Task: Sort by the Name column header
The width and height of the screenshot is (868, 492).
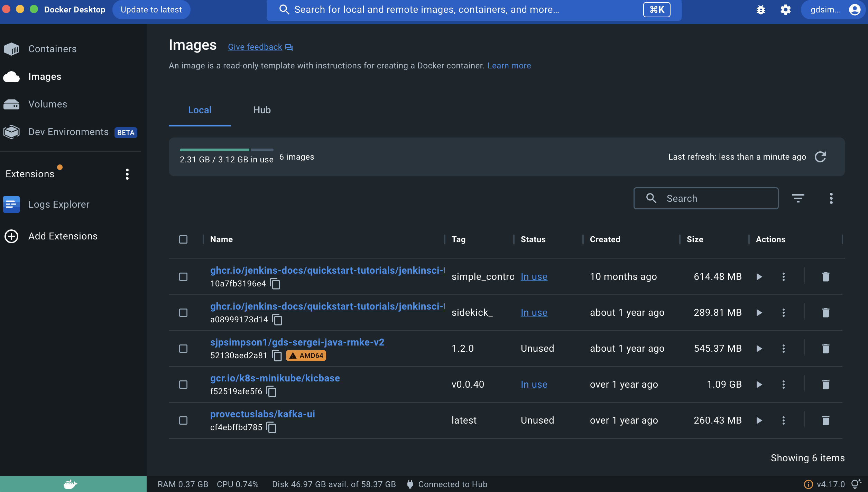Action: (x=221, y=239)
